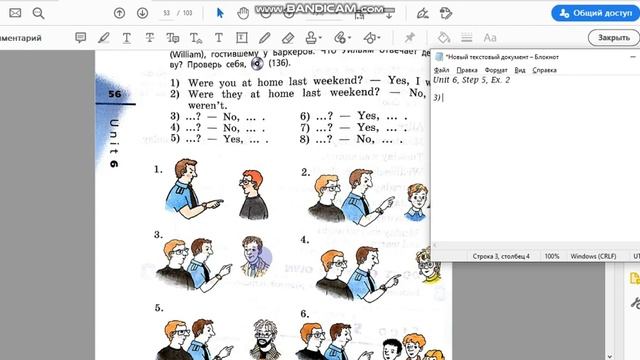Click page number 56 in the PDF margin
This screenshot has height=360, width=640.
coord(115,94)
